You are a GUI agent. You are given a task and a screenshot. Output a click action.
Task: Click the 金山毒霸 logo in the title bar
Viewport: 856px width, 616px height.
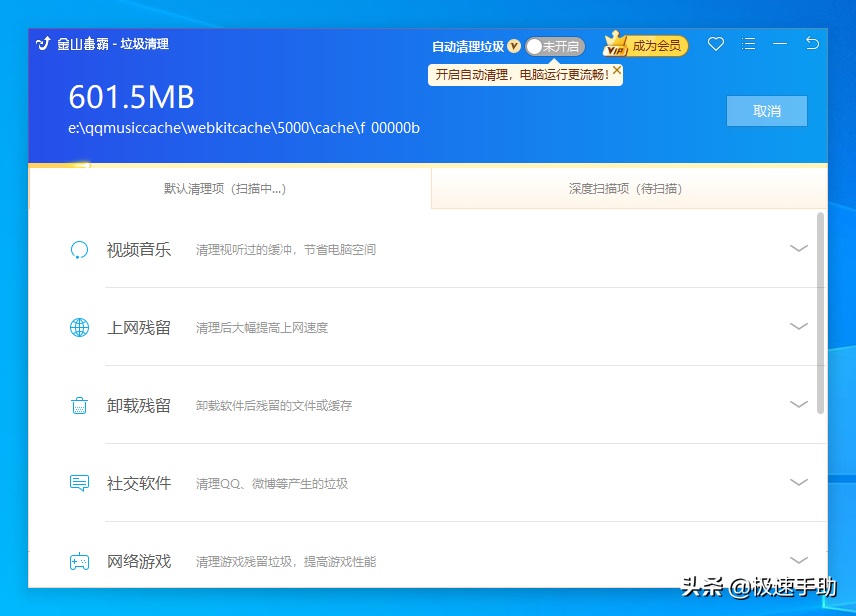[x=42, y=45]
